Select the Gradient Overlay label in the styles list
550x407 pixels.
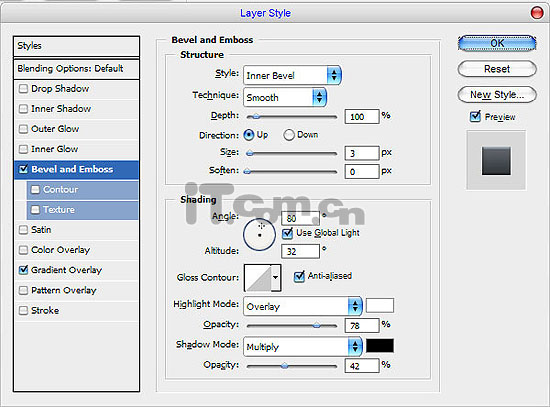66,270
